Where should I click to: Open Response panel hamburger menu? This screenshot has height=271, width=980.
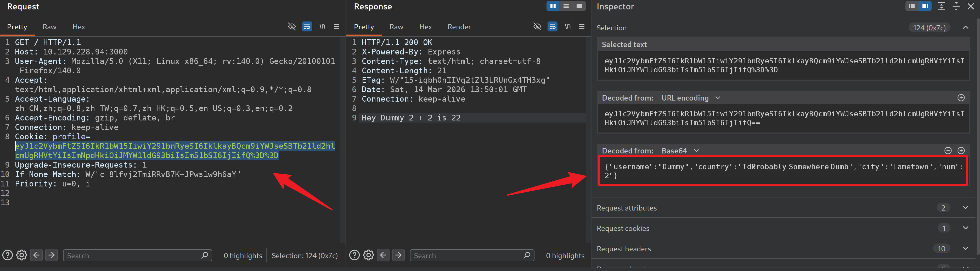pyautogui.click(x=582, y=27)
